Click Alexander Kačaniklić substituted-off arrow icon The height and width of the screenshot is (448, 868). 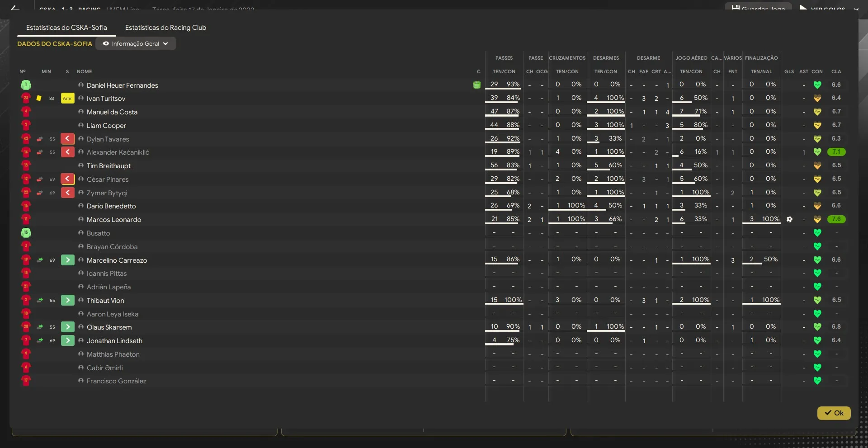tap(67, 152)
